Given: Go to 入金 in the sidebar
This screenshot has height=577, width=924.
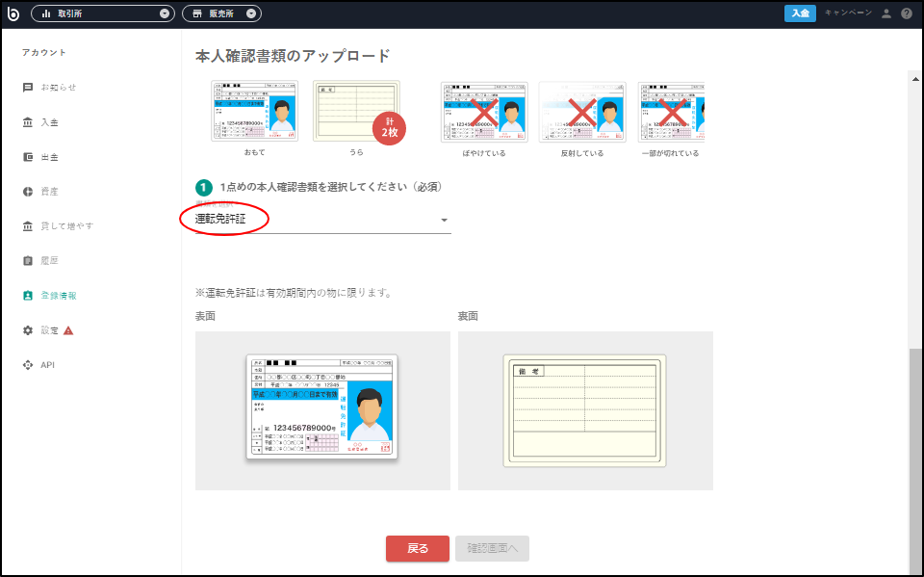Looking at the screenshot, I should pyautogui.click(x=49, y=122).
